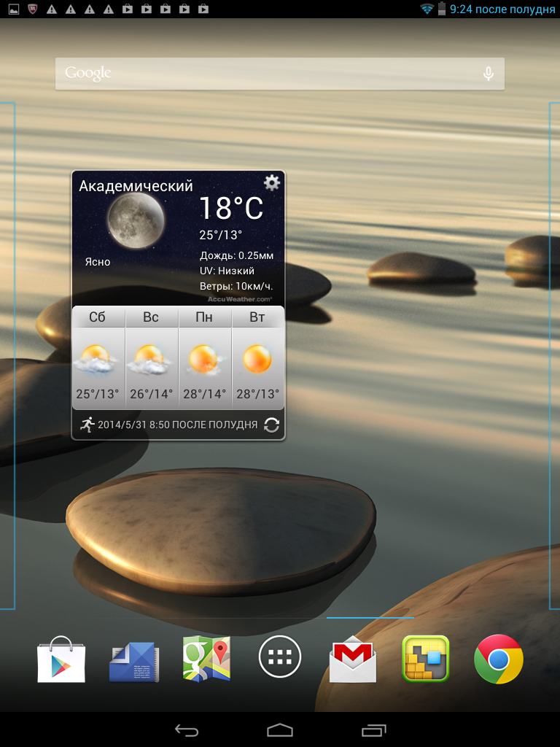Screen dimensions: 560x747
Task: Open the all apps drawer
Action: tap(280, 657)
